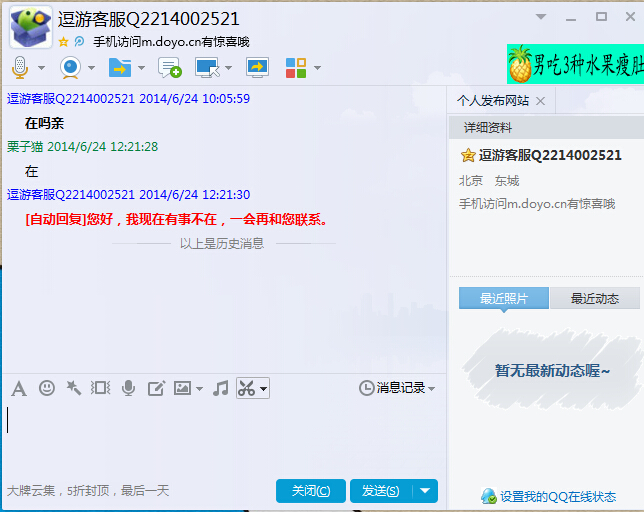This screenshot has width=644, height=512.
Task: Record a voice message microphone
Action: (x=129, y=388)
